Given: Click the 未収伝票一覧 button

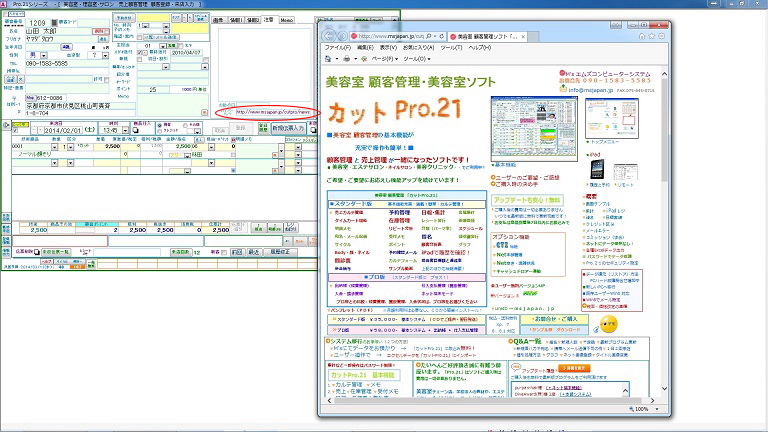Looking at the screenshot, I should (56, 252).
